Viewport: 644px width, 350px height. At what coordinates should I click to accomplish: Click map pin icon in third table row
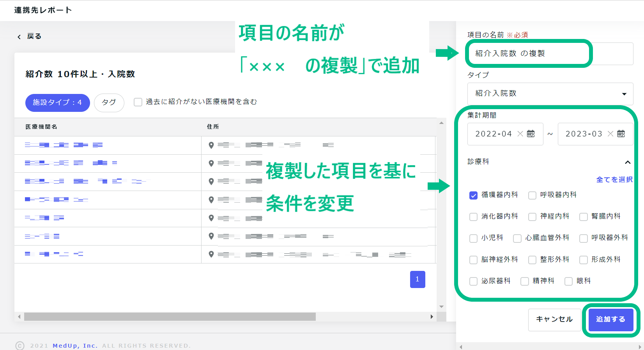click(211, 181)
